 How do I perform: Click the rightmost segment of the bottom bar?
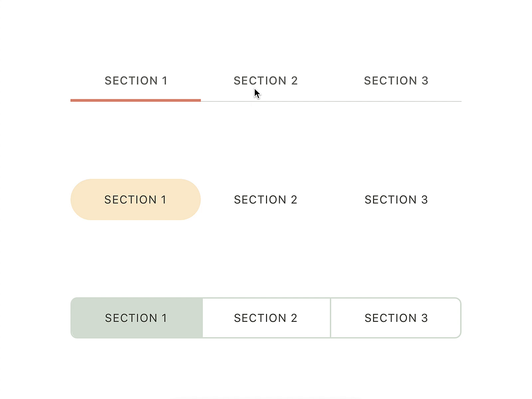tap(396, 318)
